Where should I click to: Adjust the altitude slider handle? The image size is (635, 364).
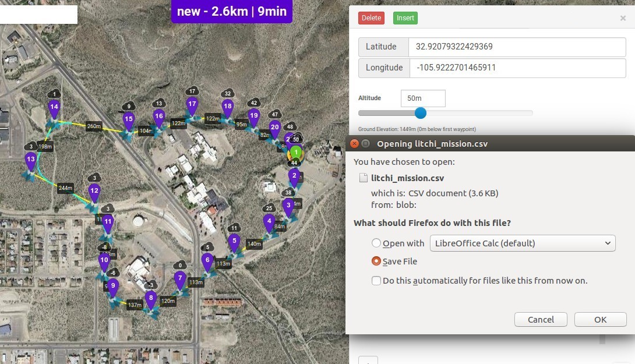421,113
